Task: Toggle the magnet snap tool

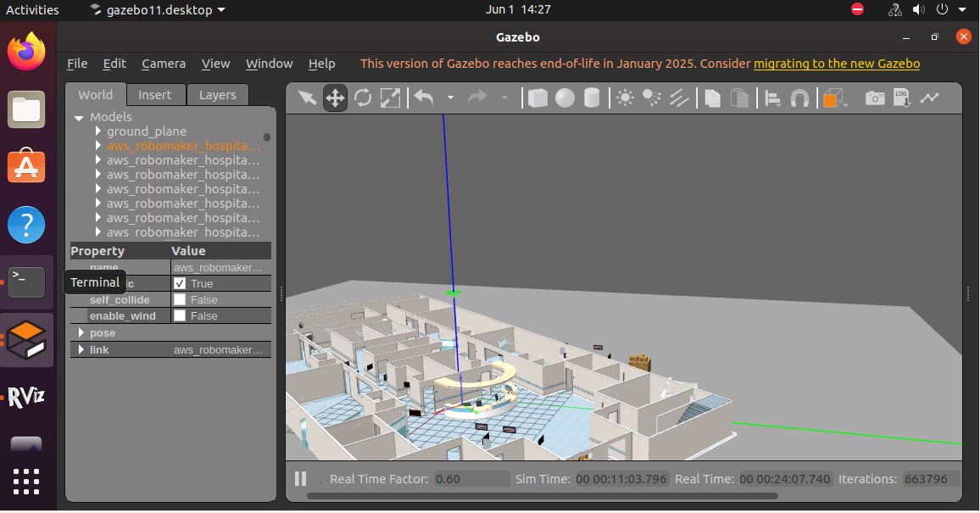Action: click(x=800, y=98)
